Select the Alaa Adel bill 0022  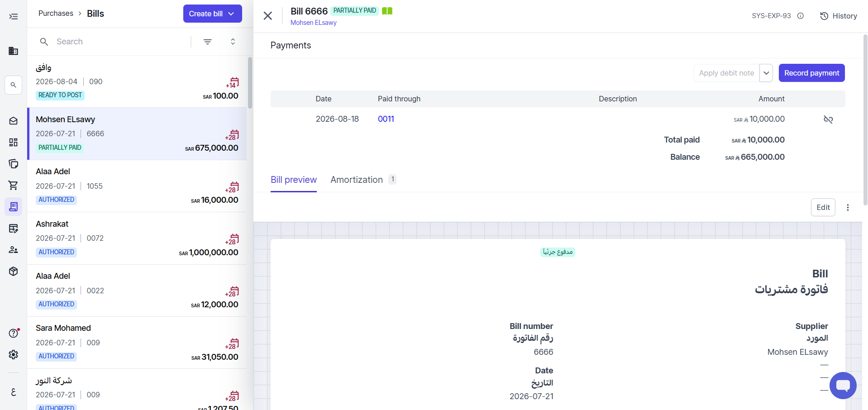(x=137, y=291)
